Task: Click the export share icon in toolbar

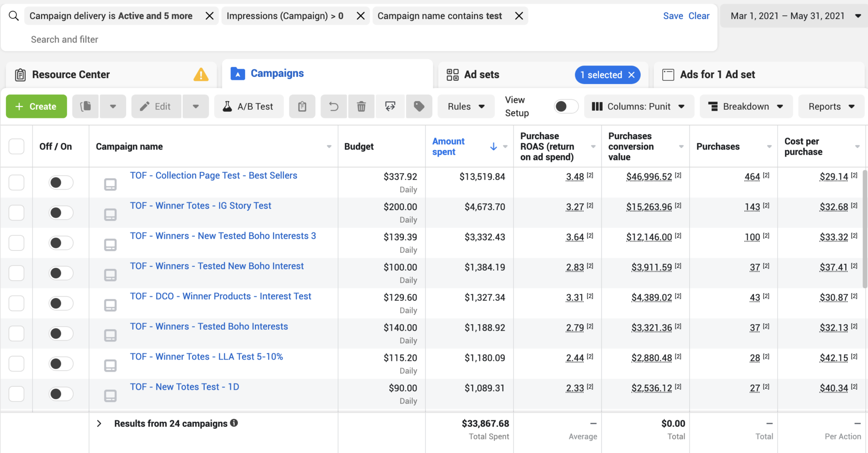Action: pos(390,107)
